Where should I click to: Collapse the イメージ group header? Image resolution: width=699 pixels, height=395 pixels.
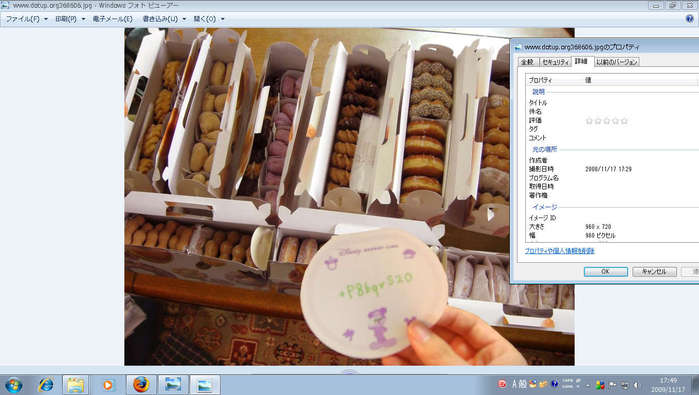tap(544, 207)
